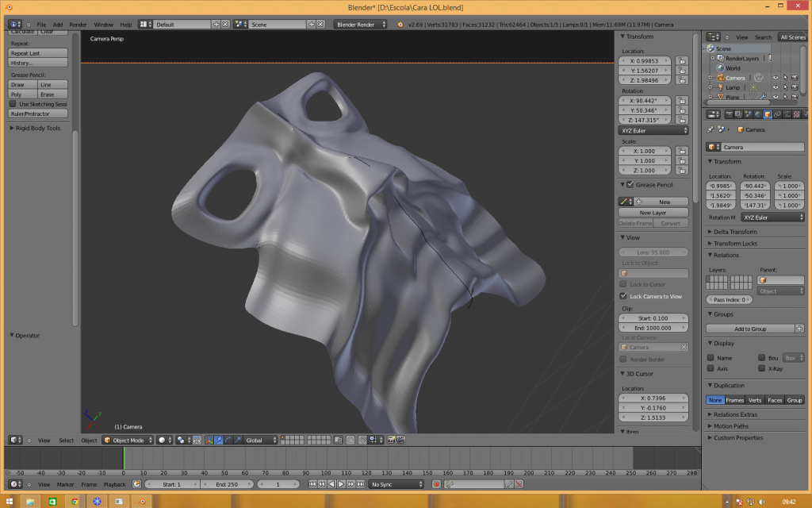Viewport: 812px width, 508px height.
Task: Click the auto keyframe record button
Action: coord(436,484)
